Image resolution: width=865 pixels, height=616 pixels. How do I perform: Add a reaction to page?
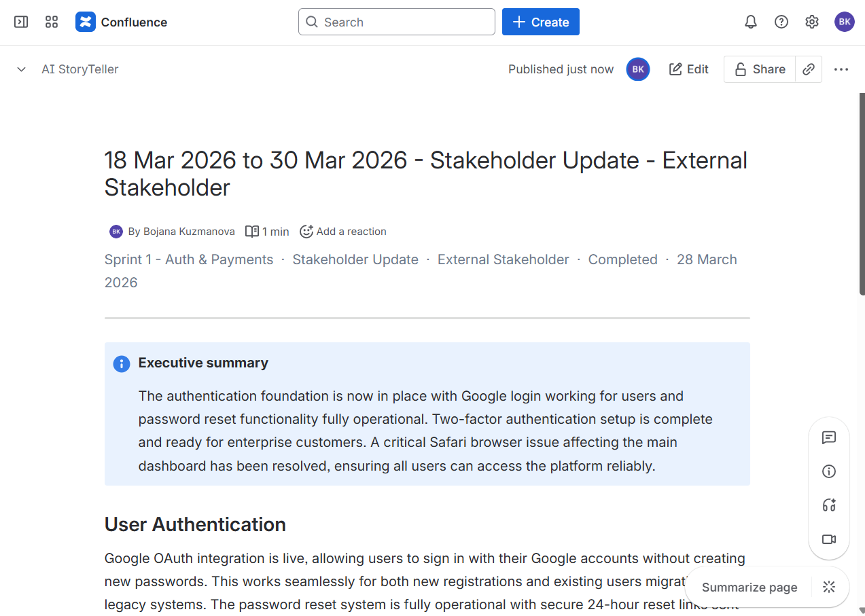(x=343, y=232)
